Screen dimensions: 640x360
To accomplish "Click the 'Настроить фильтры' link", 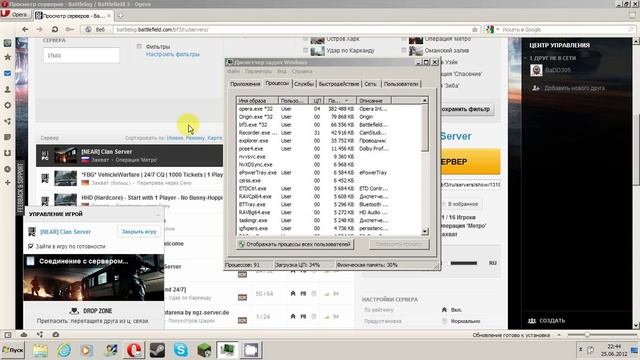I will [173, 54].
